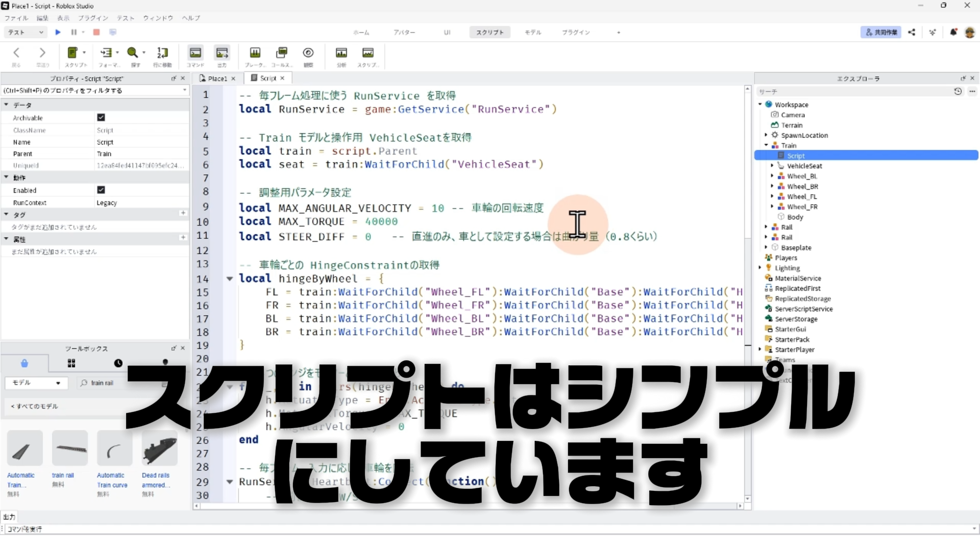Click the Collaborate button
The image size is (980, 551).
pyautogui.click(x=881, y=32)
